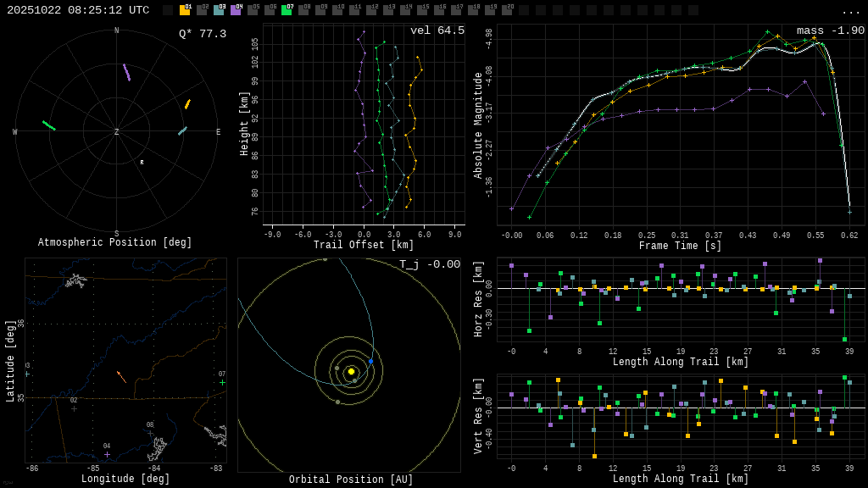Select the gray station 20 box
Viewport: 868px width, 488px height.
pyautogui.click(x=507, y=10)
